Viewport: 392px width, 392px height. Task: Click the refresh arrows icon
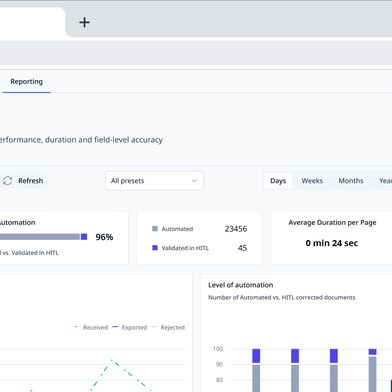[x=7, y=181]
